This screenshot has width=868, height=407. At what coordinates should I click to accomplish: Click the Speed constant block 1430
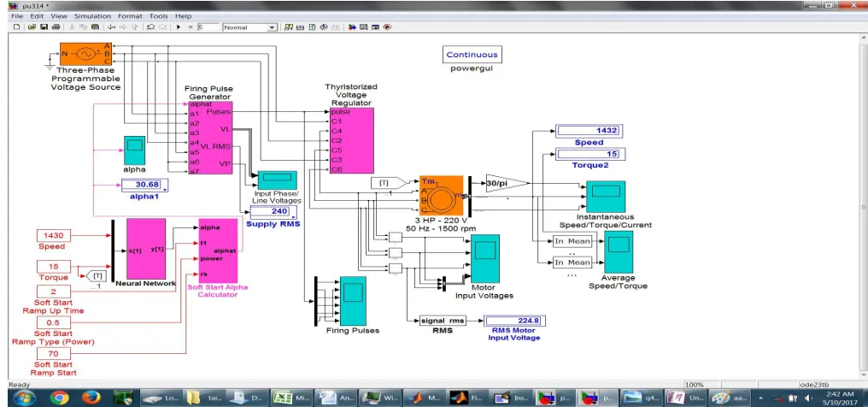(x=54, y=235)
